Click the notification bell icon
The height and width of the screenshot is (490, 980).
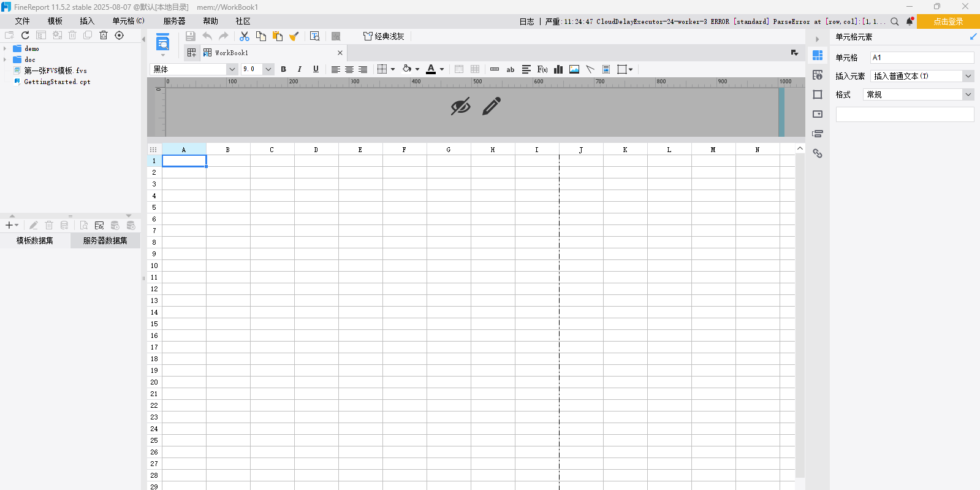click(910, 21)
